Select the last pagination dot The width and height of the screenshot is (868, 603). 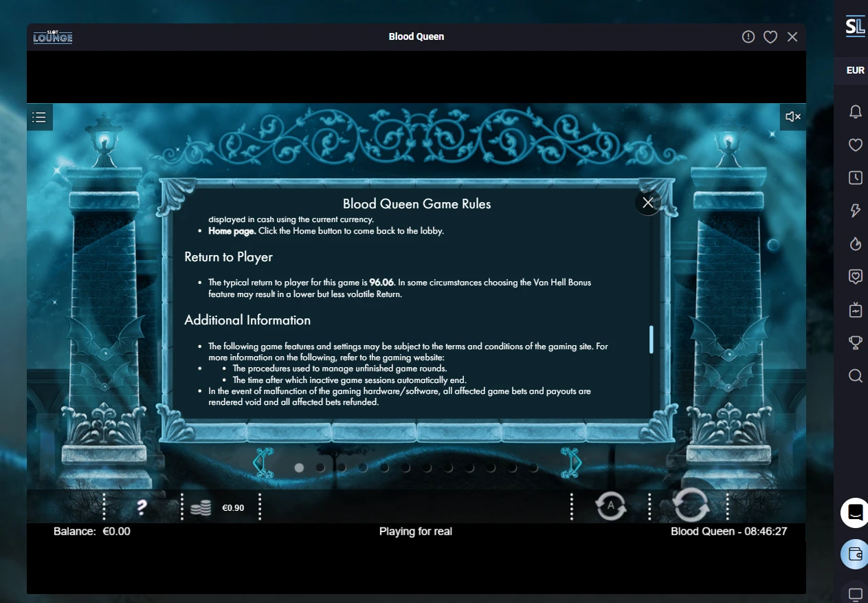(x=533, y=468)
